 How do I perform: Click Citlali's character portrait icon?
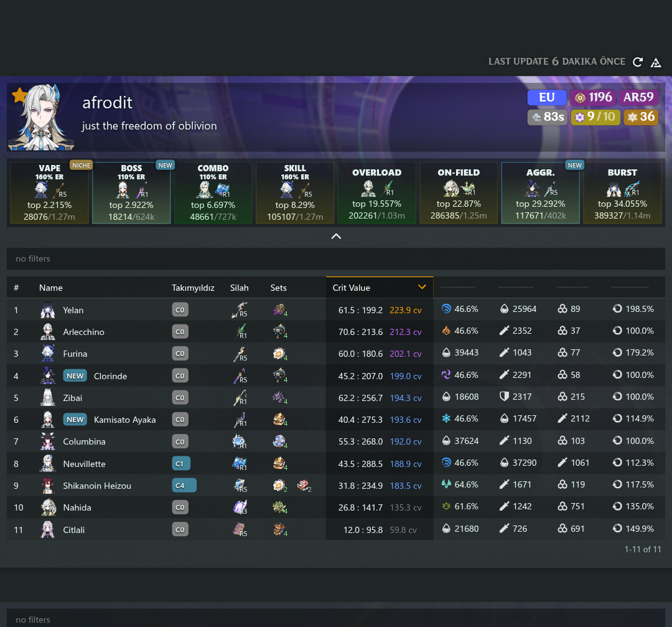[47, 530]
